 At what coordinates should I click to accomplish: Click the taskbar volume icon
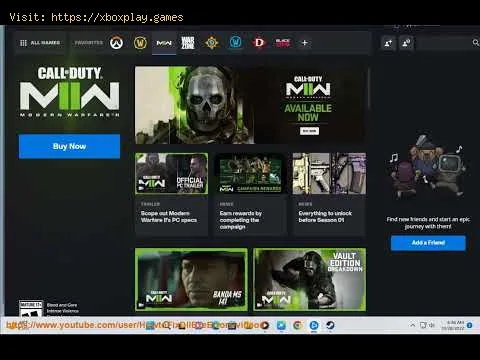click(432, 325)
